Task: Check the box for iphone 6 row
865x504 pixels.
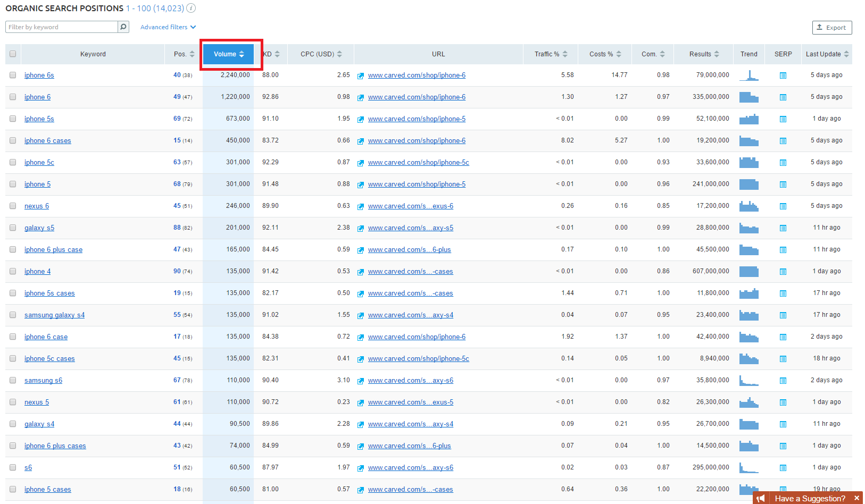Action: [x=13, y=97]
